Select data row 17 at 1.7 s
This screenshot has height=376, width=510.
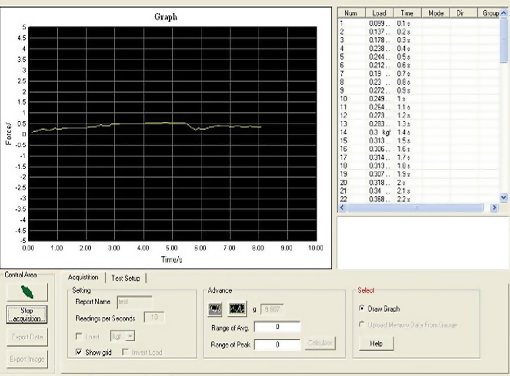click(x=419, y=157)
